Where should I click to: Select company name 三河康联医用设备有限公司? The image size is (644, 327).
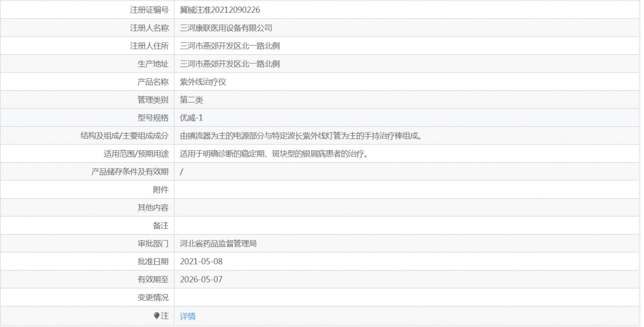(x=226, y=28)
